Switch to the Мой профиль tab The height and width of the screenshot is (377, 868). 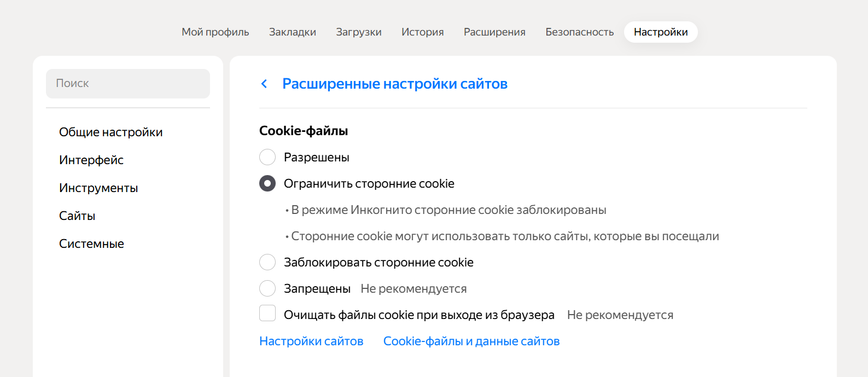215,32
